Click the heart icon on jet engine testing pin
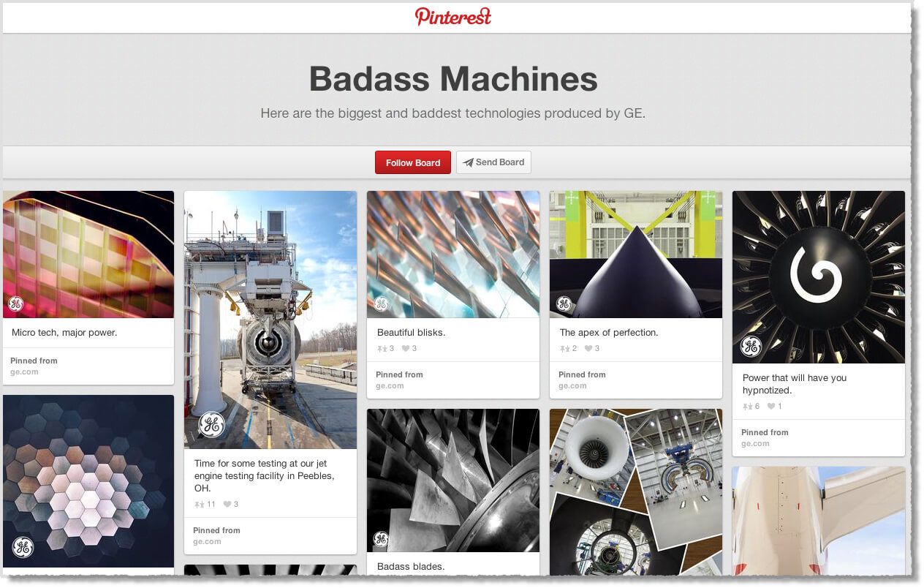924x588 pixels. (227, 505)
